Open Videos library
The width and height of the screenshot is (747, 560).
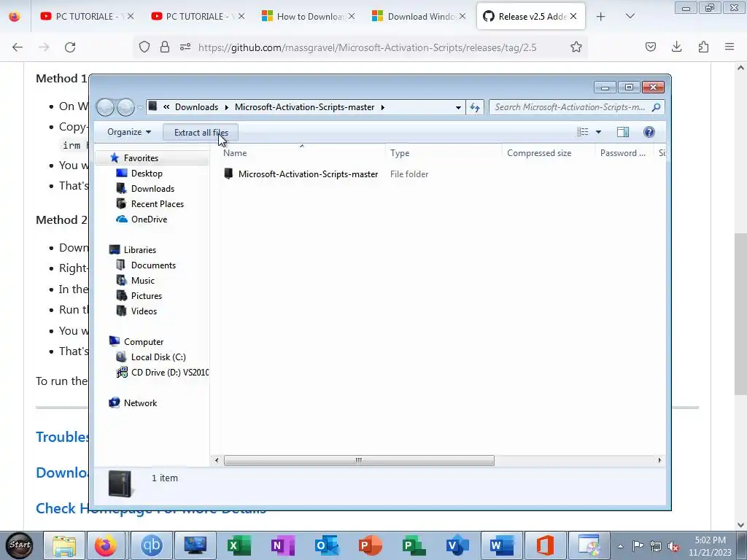[144, 311]
